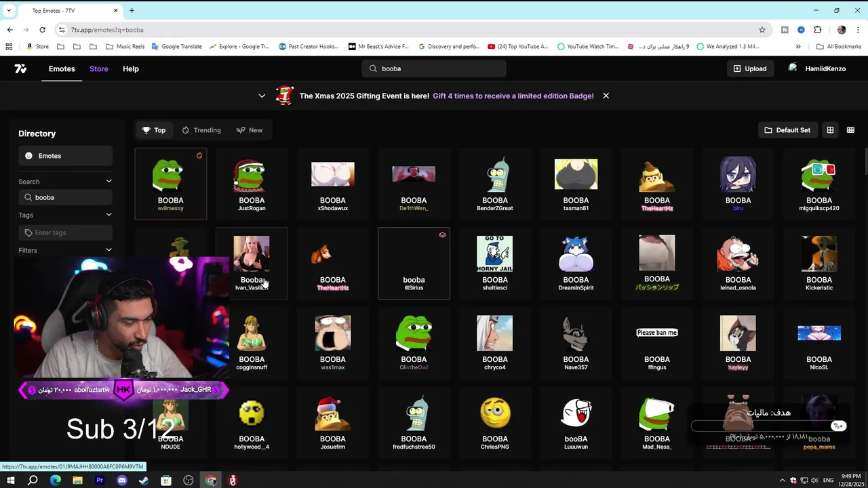The image size is (868, 488).
Task: Open Discord from the taskbar
Action: [x=122, y=481]
